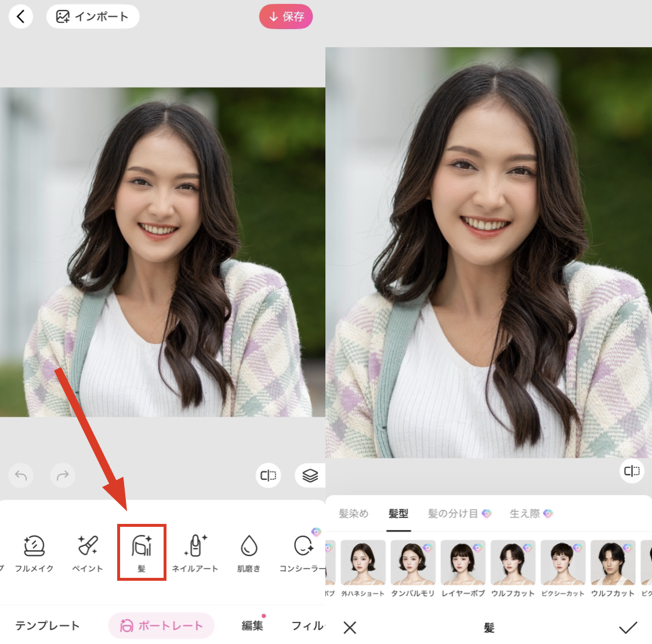
Task: Select the ペイント (Paint) tool icon
Action: [87, 551]
